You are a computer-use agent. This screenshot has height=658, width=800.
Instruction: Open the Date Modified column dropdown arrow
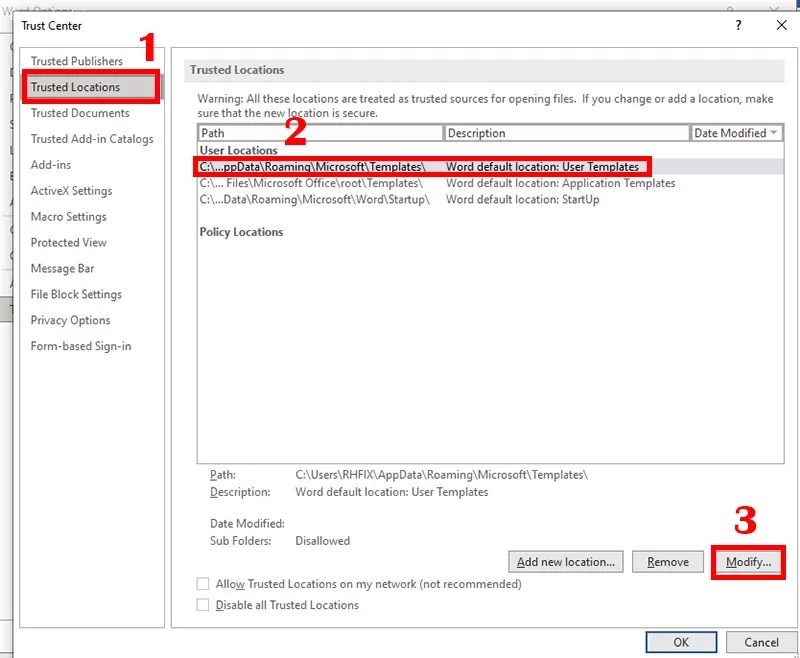click(774, 133)
